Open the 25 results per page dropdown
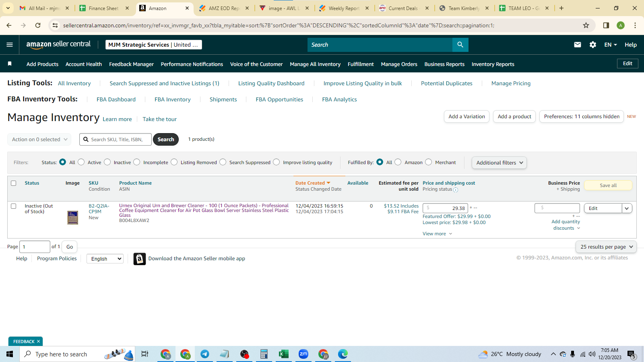Screen dimensions: 644x362 pos(606,247)
